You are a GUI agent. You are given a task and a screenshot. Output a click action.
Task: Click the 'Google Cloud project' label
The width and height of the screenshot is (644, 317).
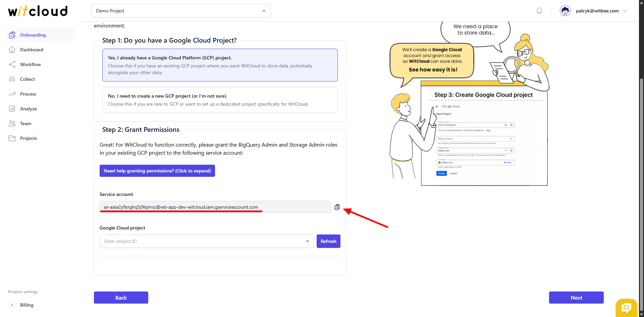pyautogui.click(x=122, y=228)
